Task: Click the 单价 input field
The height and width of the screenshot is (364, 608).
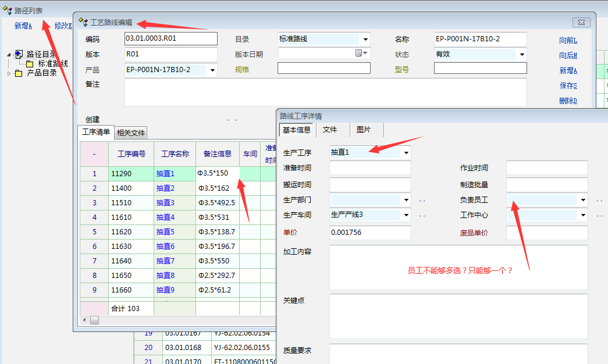Action: point(369,233)
